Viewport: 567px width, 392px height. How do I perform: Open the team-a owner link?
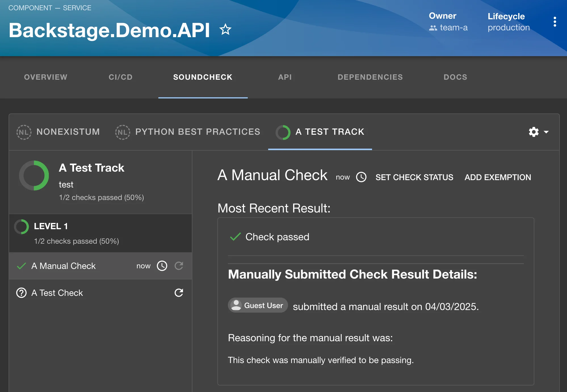453,28
